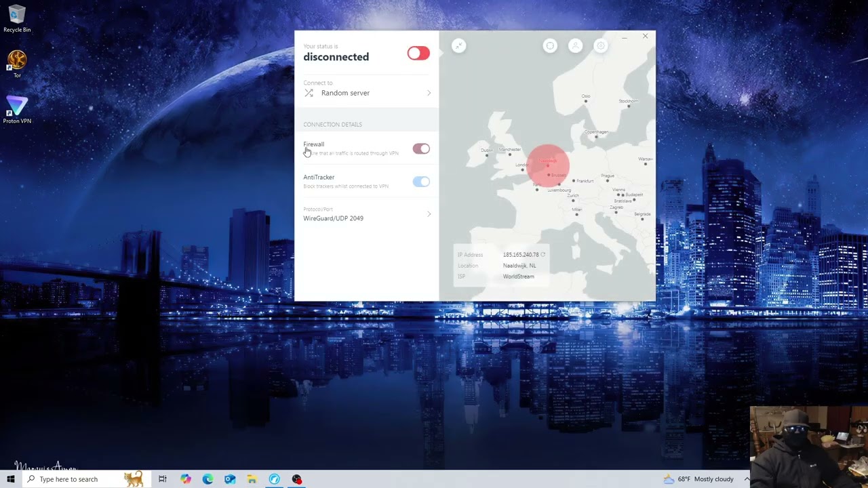Select the Frankfurt server dot on map
The height and width of the screenshot is (488, 868).
(x=574, y=181)
